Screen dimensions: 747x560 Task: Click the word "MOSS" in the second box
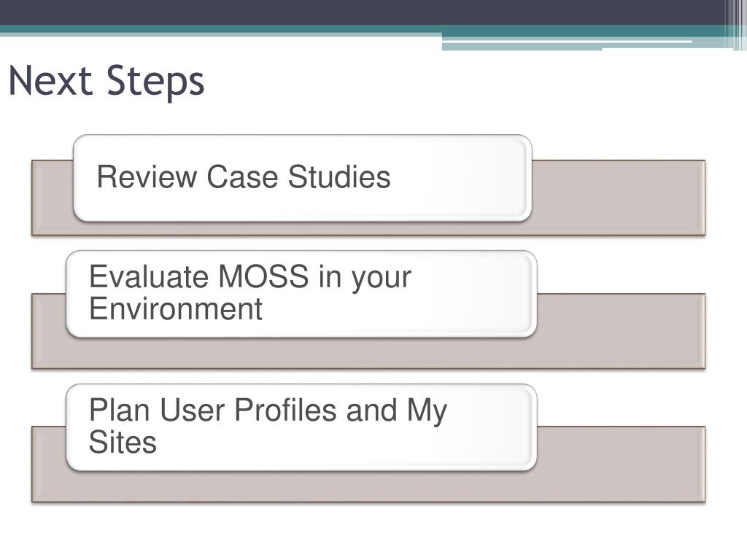pos(263,276)
